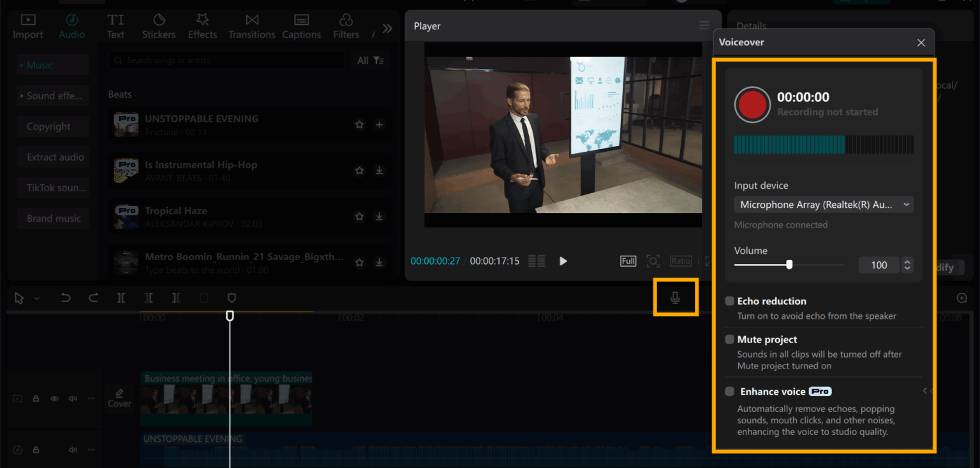The image size is (980, 468).
Task: Lock the audio track
Action: (x=36, y=450)
